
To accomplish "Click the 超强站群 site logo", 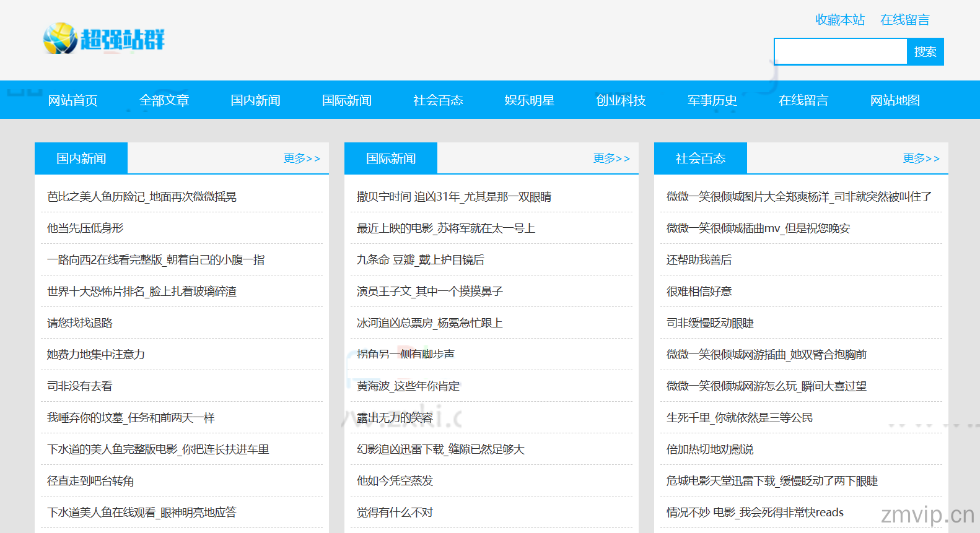I will coord(104,39).
